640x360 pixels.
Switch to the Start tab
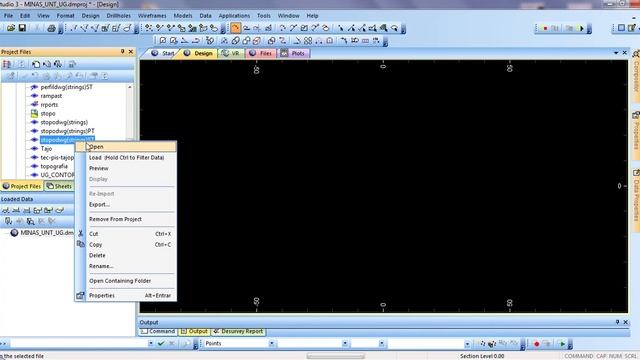(163, 53)
